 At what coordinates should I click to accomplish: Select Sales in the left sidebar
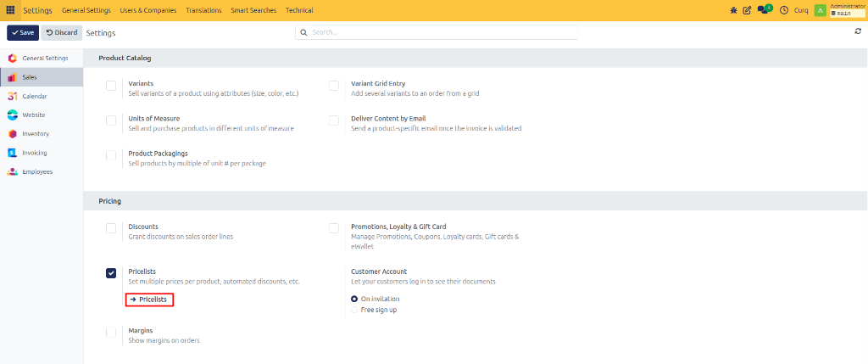coord(42,77)
